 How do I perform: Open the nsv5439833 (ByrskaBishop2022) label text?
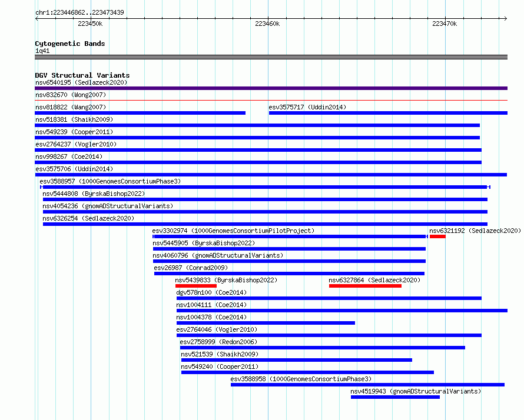pyautogui.click(x=226, y=280)
